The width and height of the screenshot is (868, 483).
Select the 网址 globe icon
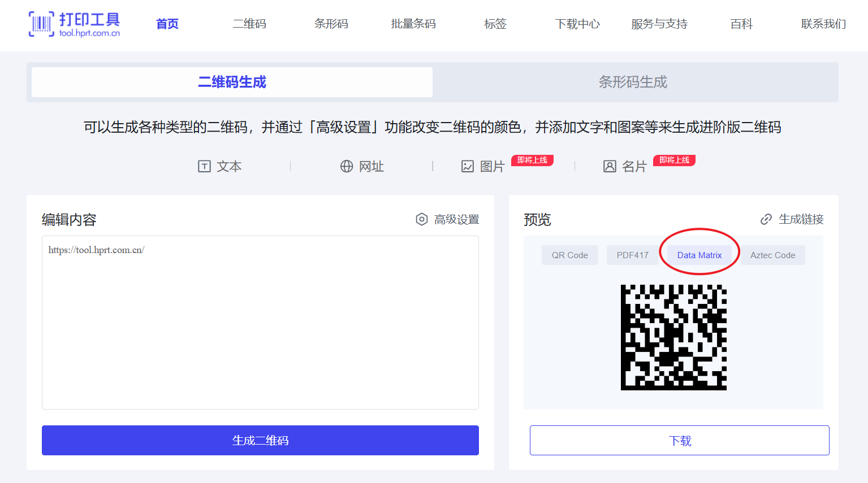coord(347,166)
